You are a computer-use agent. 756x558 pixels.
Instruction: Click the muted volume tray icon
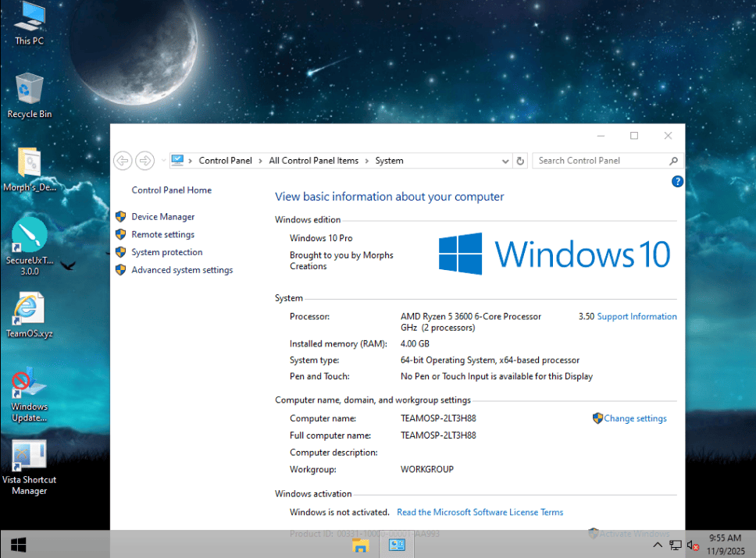coord(692,545)
